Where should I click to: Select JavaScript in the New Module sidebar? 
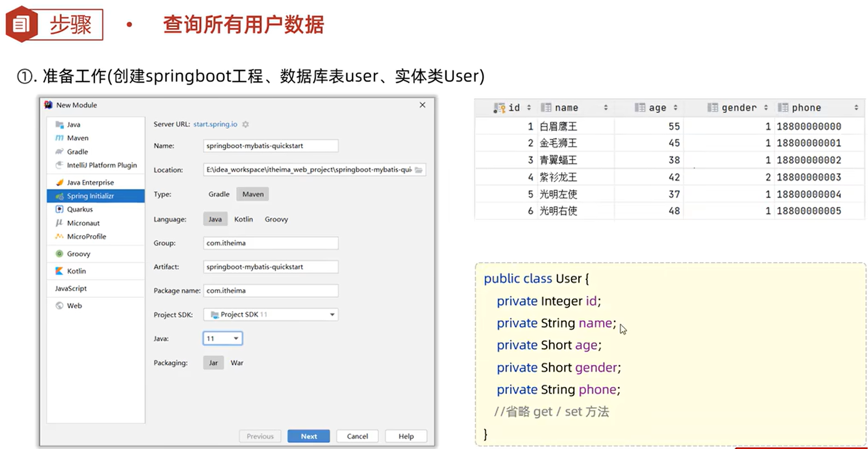tap(71, 288)
